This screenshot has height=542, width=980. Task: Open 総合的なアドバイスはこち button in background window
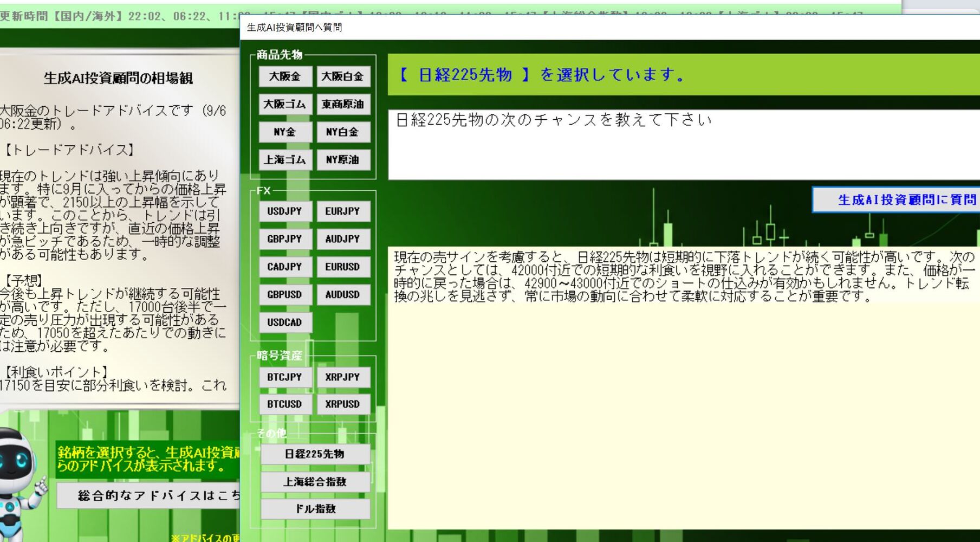click(x=148, y=496)
